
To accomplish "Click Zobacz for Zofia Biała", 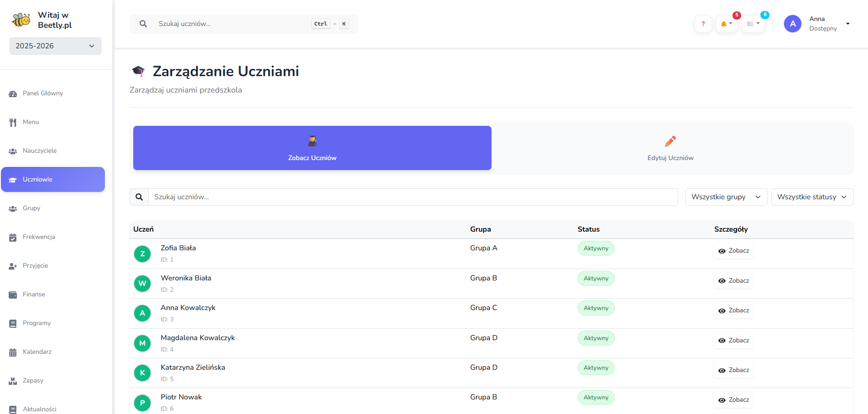I will 733,250.
